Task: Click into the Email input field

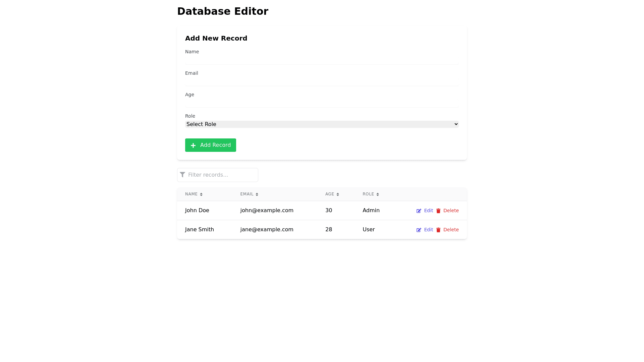Action: pos(321,81)
